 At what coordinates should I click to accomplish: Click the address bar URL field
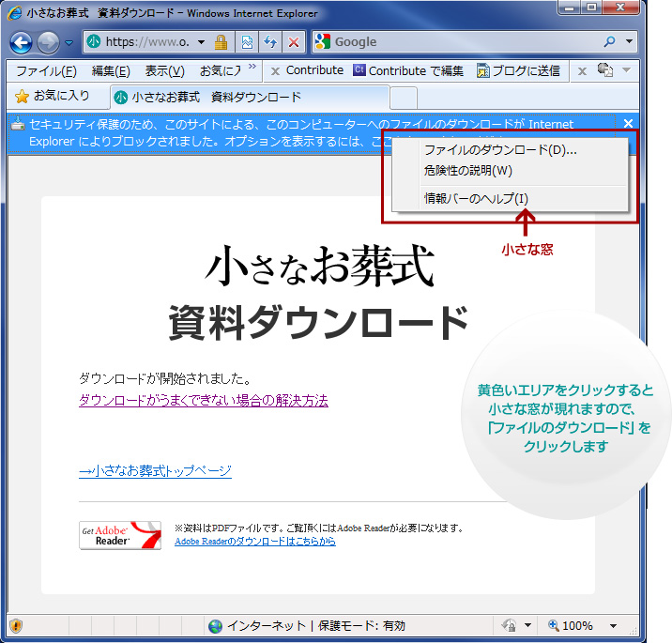click(x=146, y=42)
